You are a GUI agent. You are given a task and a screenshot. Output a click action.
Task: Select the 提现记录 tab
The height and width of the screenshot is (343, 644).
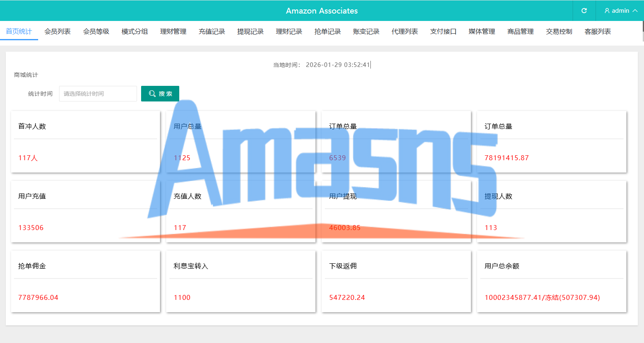click(250, 32)
